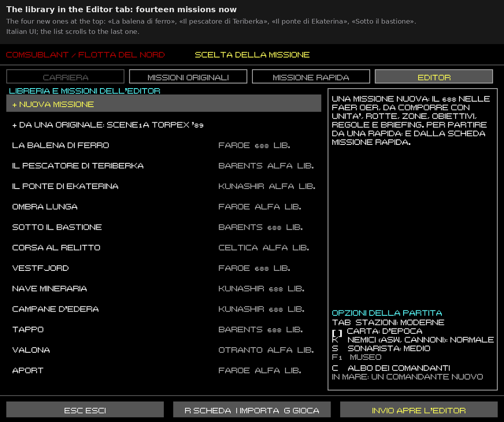Image resolution: width=504 pixels, height=422 pixels.
Task: Toggle SONARISTA: MEDIO option
Action: tap(381, 349)
